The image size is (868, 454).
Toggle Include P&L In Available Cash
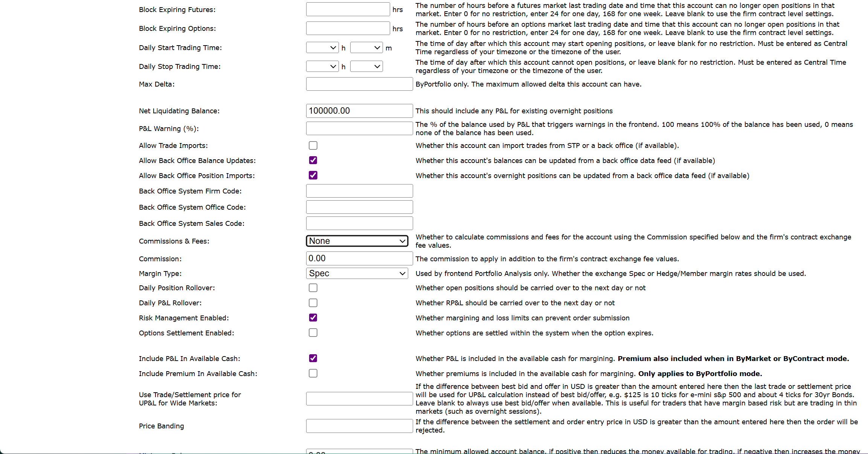313,358
